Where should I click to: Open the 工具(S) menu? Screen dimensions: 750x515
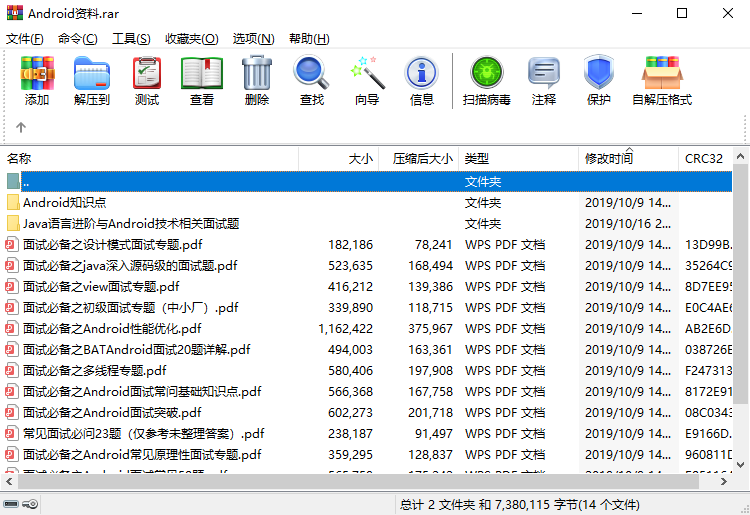131,39
